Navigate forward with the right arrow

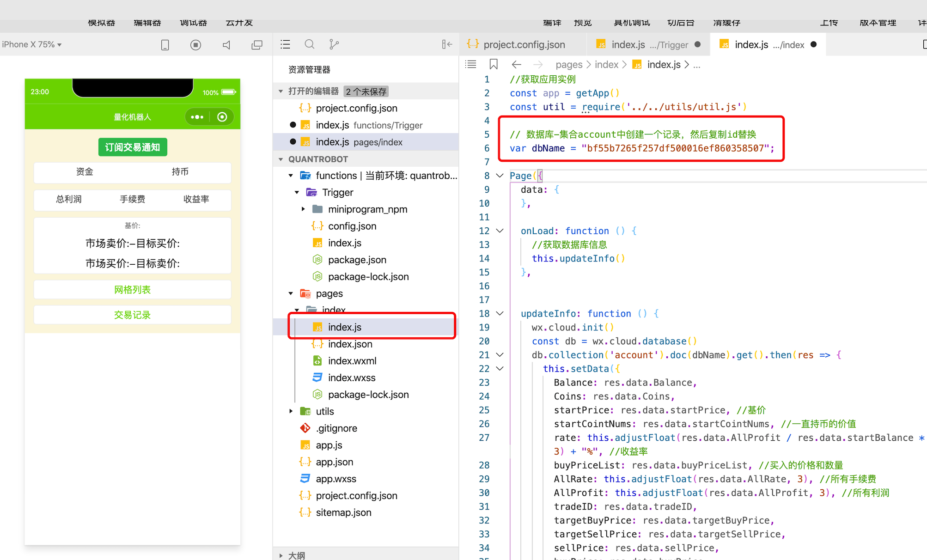point(538,65)
